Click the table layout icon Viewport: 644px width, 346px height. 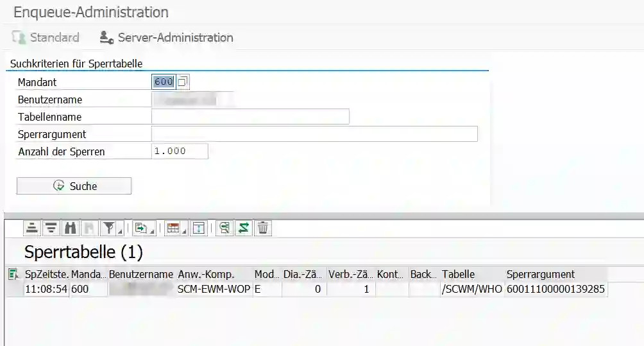click(171, 228)
